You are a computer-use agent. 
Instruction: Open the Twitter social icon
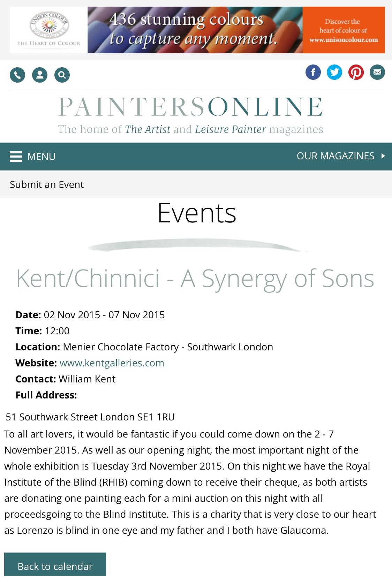tap(334, 72)
